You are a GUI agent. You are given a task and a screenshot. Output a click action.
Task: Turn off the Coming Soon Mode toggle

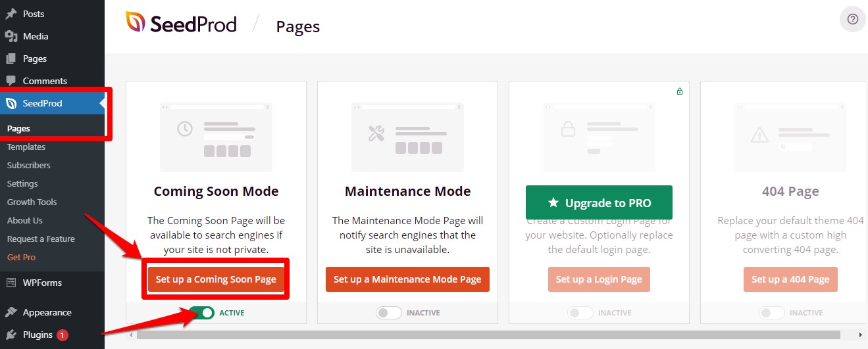[x=201, y=313]
